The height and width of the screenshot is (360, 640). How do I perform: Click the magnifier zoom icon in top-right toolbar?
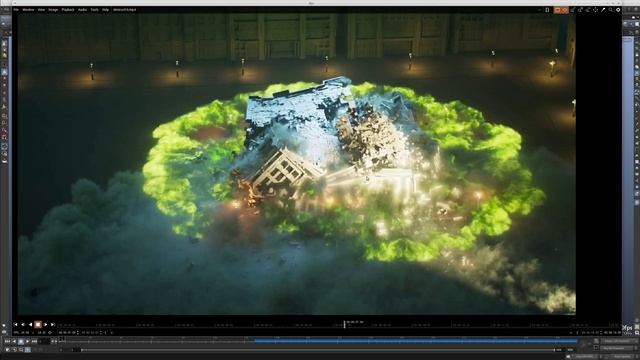611,9
